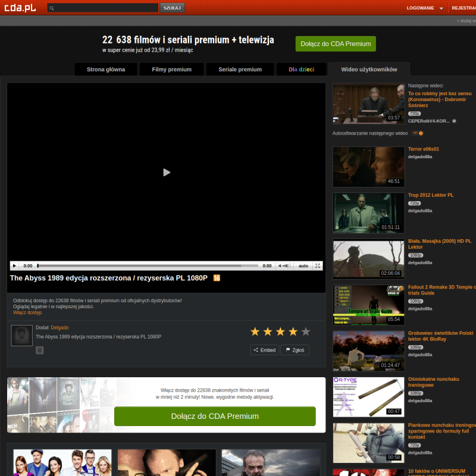This screenshot has height=476, width=476.
Task: Open 10 faktów o UNIWERSUM link
Action: 437,471
